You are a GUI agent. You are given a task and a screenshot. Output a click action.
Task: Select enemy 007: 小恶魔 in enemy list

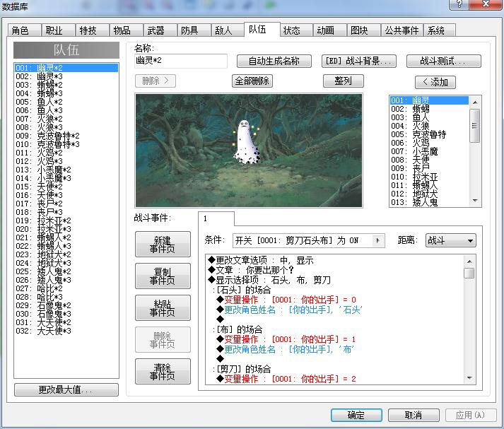click(429, 151)
